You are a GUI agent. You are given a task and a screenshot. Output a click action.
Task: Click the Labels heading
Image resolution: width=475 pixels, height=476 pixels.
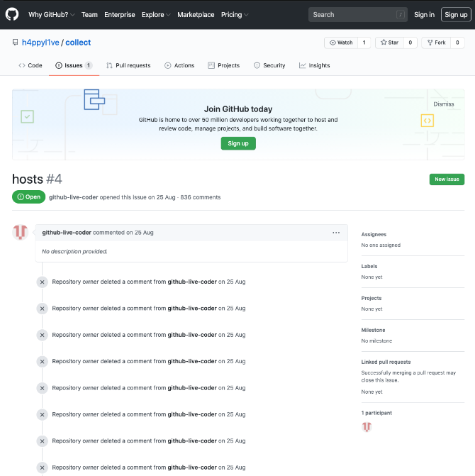[369, 266]
